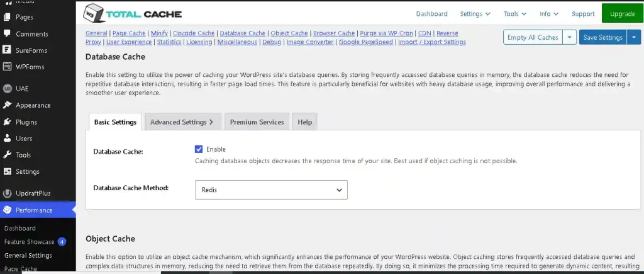Expand the Settings menu in top navigation
Image resolution: width=644 pixels, height=274 pixels.
(475, 14)
